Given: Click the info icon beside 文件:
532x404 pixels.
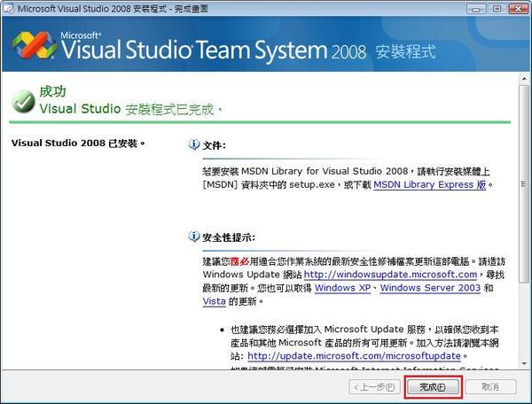Looking at the screenshot, I should (193, 144).
